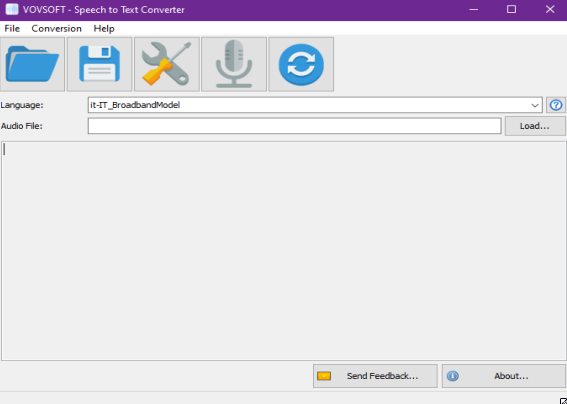Run conversion with blue refresh arrows icon
The image size is (567, 404).
pos(301,64)
